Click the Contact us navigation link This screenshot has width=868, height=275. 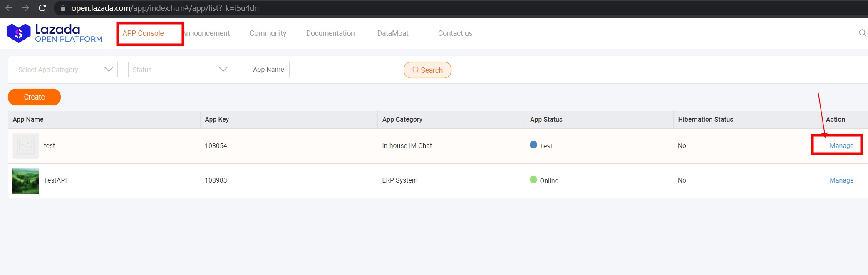point(455,33)
